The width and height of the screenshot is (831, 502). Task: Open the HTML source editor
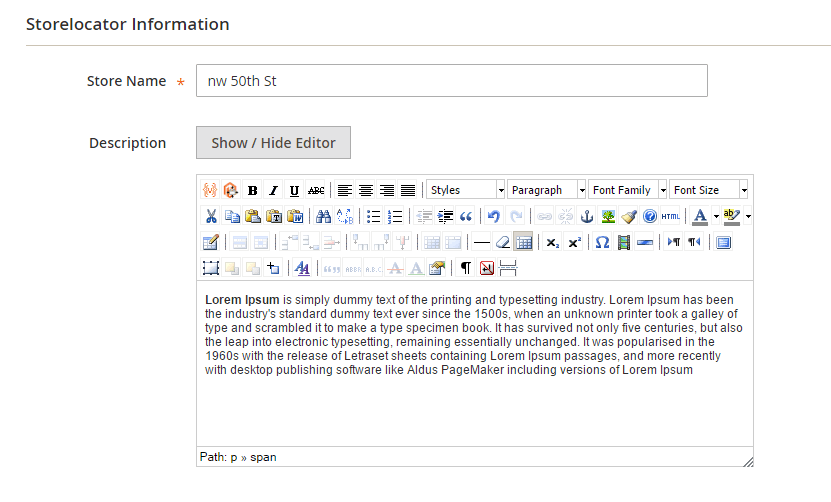670,216
